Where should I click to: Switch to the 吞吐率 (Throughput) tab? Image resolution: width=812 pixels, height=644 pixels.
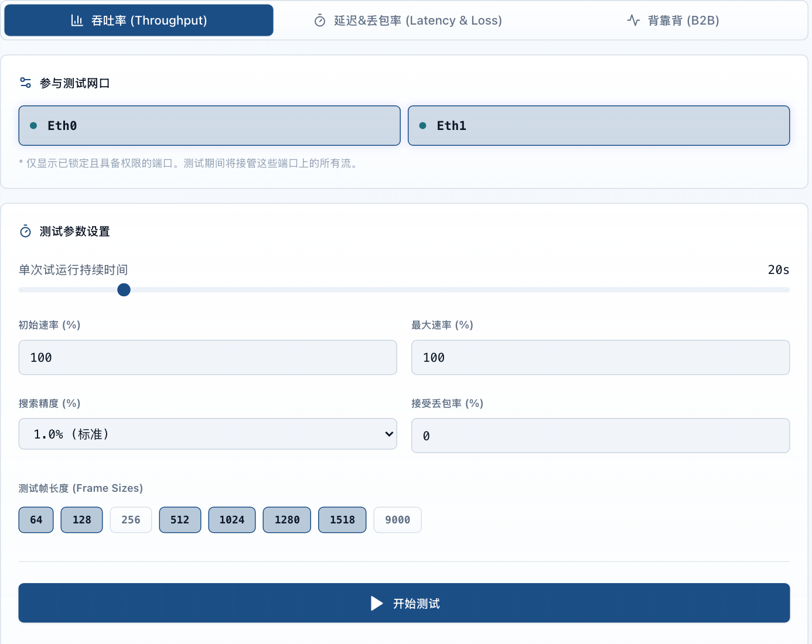click(139, 20)
